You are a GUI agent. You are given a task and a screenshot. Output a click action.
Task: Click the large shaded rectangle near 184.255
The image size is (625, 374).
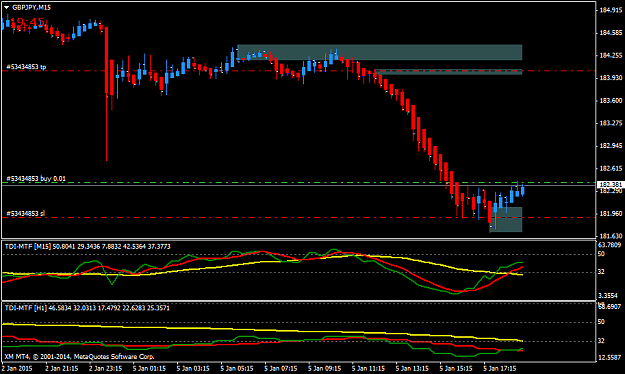click(x=379, y=52)
